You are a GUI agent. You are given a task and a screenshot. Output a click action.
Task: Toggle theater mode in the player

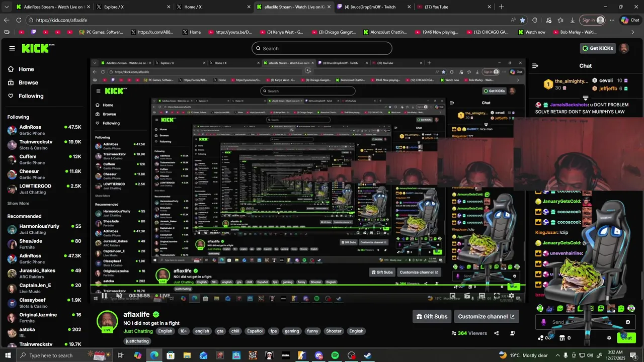(482, 296)
